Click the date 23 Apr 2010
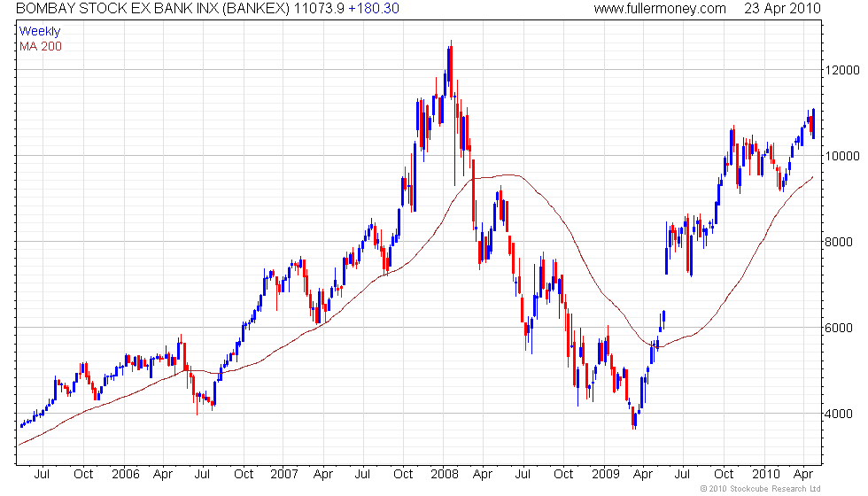The image size is (868, 496). tap(782, 8)
